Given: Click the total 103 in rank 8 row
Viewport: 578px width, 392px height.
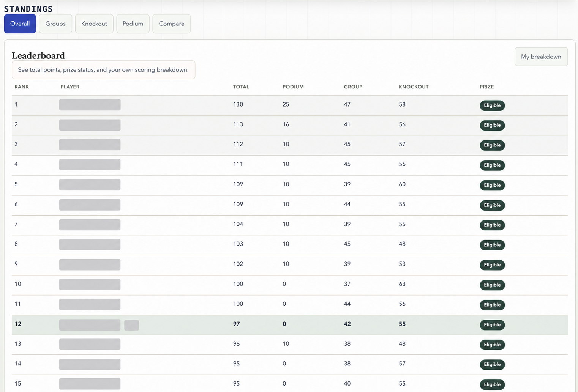Looking at the screenshot, I should point(238,244).
